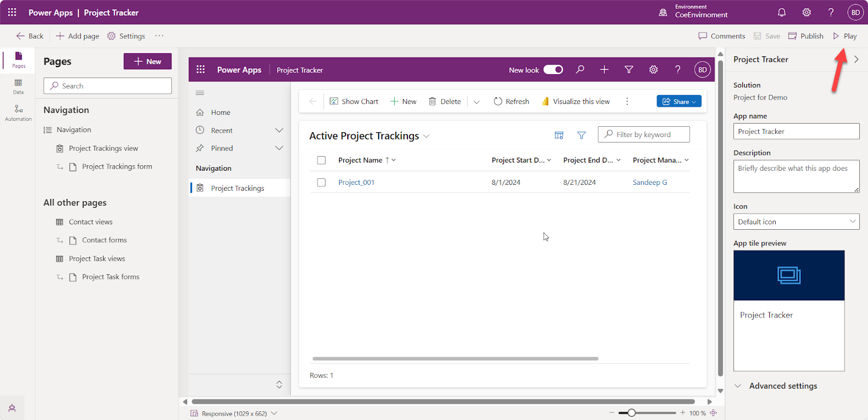Select the Automation rail icon
Viewport: 868px width, 420px height.
18,113
